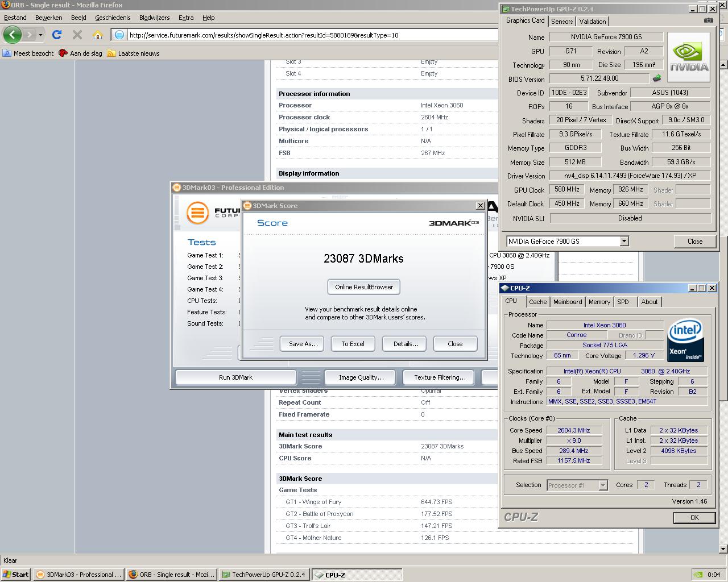Screen dimensions: 728x582
Task: Click Texture Filtering... button
Action: tap(440, 377)
